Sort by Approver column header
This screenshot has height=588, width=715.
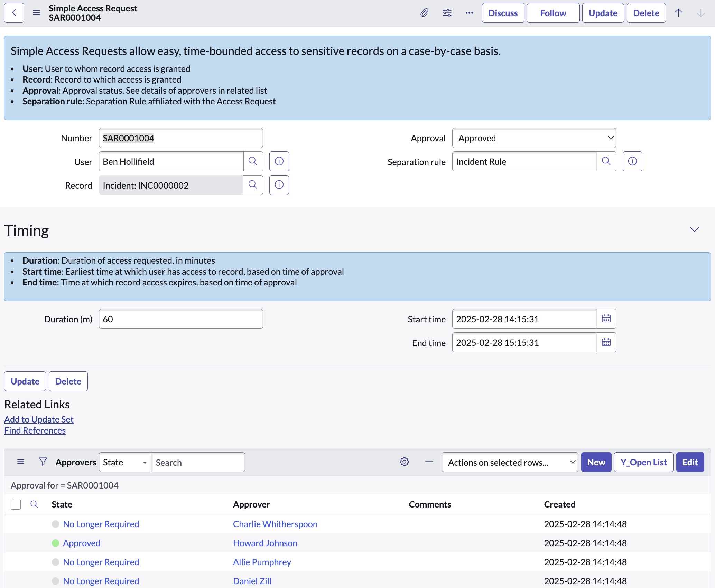(251, 504)
